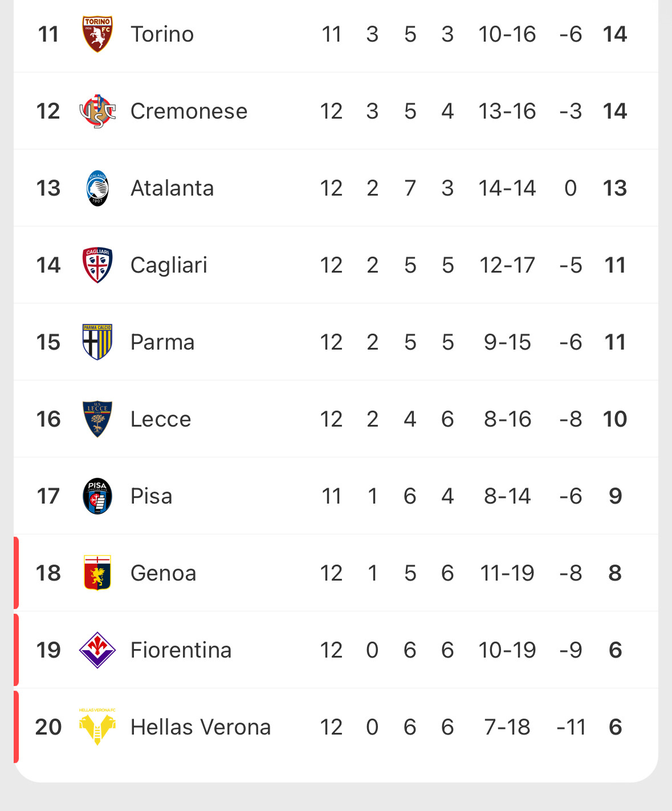Viewport: 672px width, 811px height.
Task: Open the Atalanta team name link
Action: 172,188
